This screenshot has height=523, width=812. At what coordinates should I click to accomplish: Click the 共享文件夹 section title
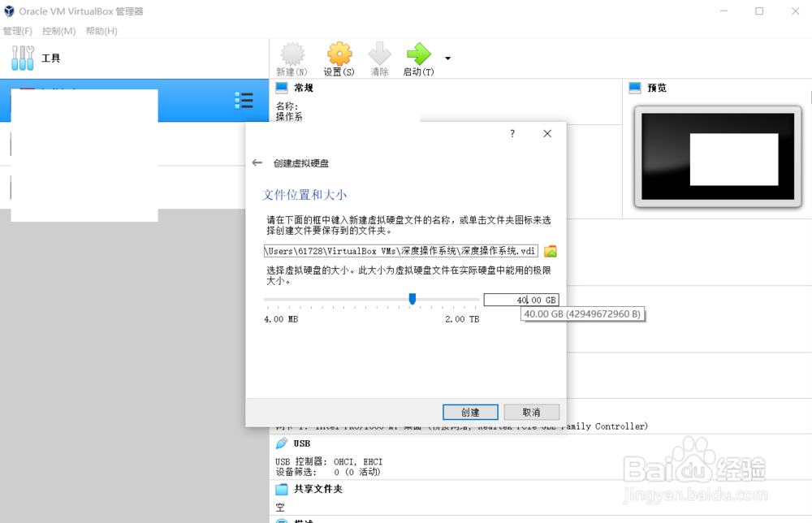[x=318, y=489]
